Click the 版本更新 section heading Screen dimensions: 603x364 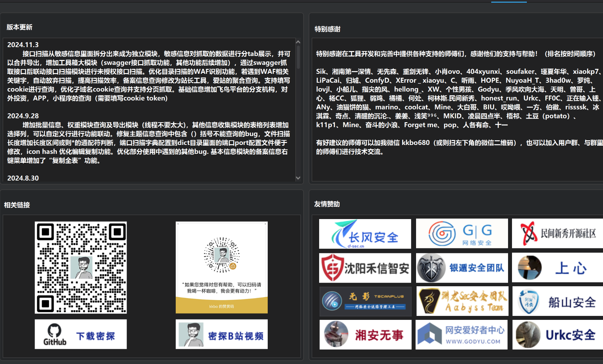coord(19,27)
